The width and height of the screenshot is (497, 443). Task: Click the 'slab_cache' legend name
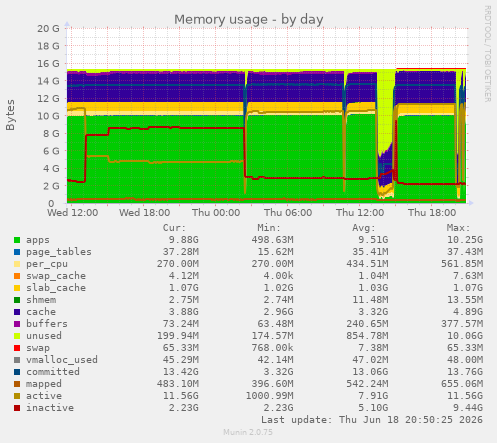pyautogui.click(x=56, y=288)
